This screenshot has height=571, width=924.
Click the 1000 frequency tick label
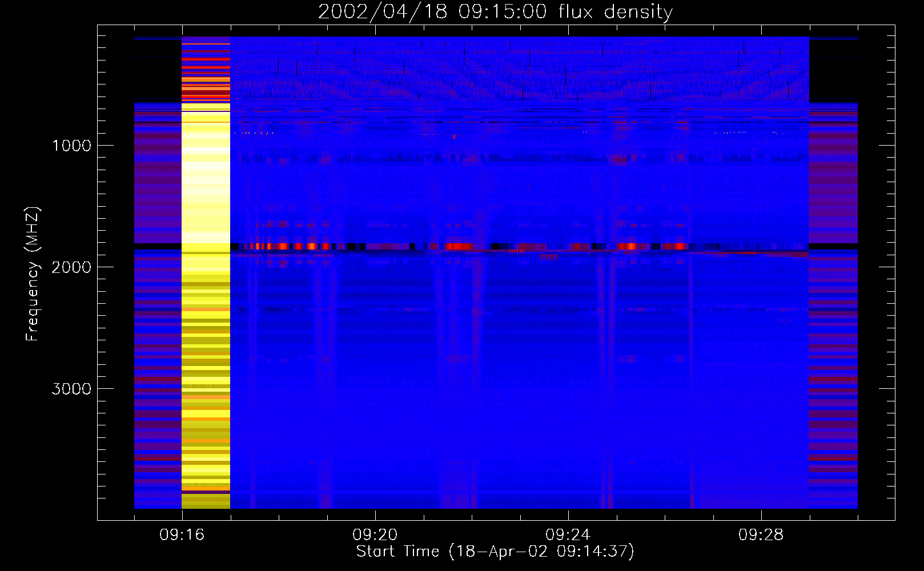(71, 146)
